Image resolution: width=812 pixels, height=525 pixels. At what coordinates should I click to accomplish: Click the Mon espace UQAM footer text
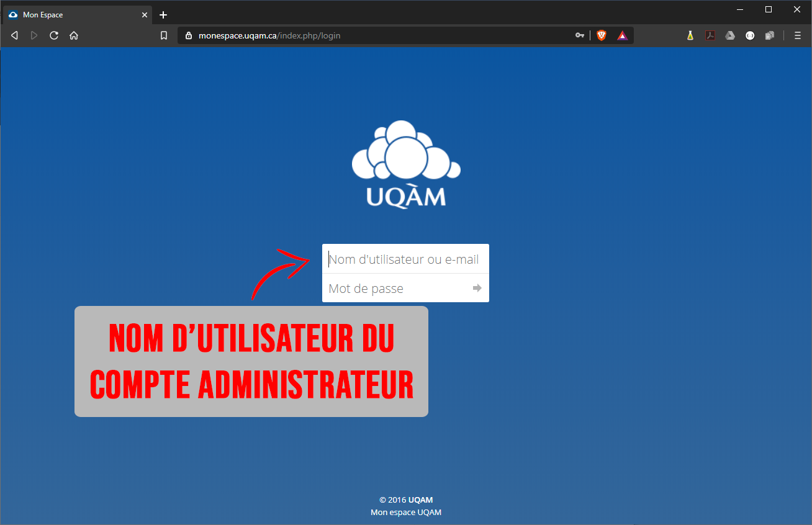[406, 513]
